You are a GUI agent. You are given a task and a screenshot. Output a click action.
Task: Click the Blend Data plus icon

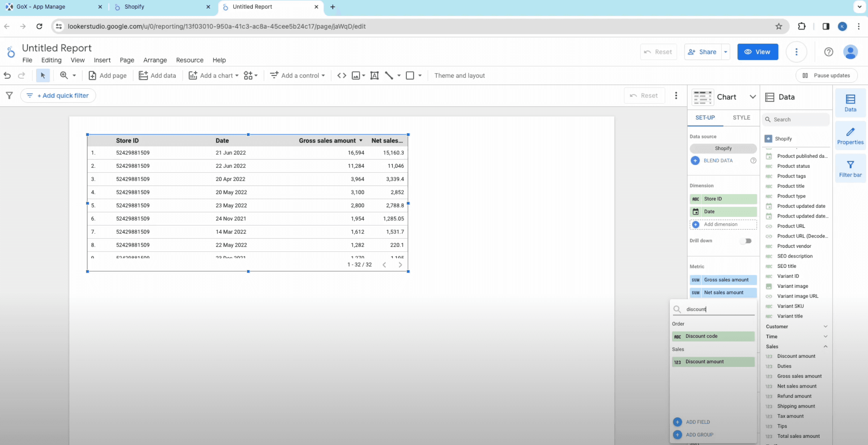(x=695, y=160)
